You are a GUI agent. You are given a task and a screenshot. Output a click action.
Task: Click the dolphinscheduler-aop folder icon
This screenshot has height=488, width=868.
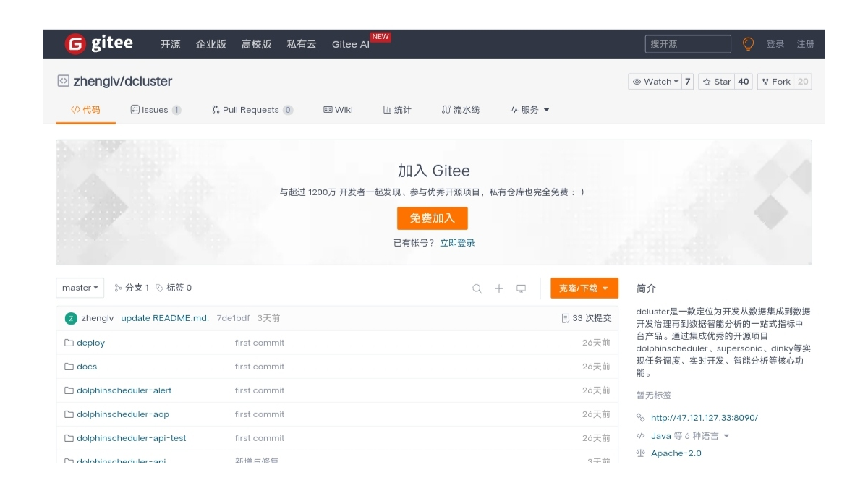click(69, 414)
